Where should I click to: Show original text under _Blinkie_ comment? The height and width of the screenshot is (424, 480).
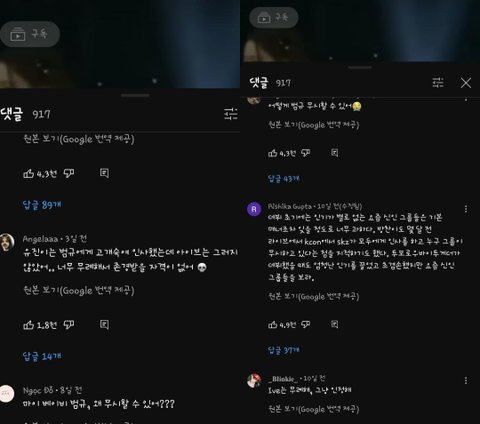pyautogui.click(x=314, y=409)
